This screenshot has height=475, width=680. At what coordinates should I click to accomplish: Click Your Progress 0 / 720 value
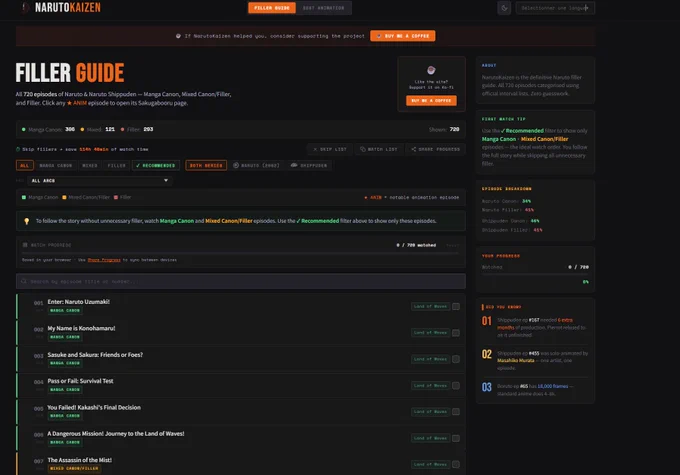579,267
